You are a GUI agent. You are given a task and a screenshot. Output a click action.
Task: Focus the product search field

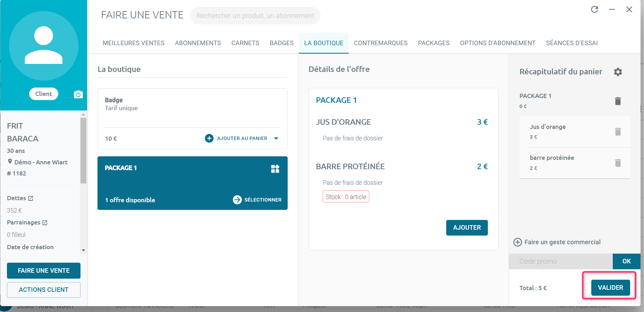(x=255, y=16)
